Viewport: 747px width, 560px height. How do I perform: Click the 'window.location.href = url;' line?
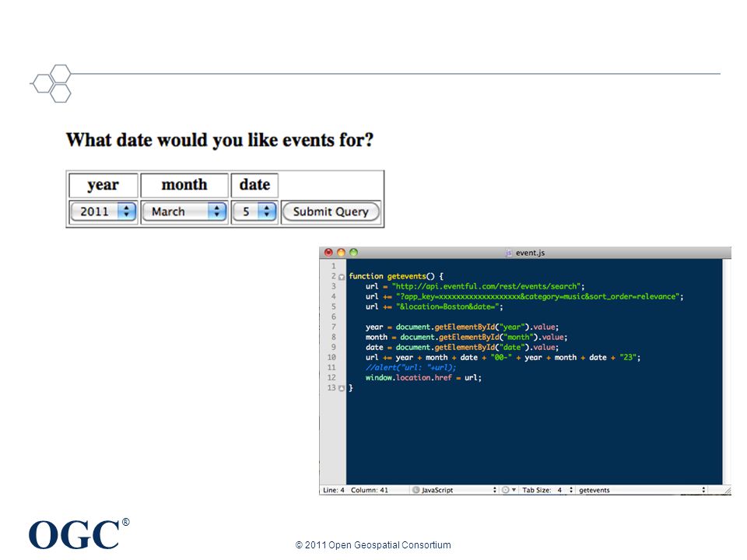423,378
